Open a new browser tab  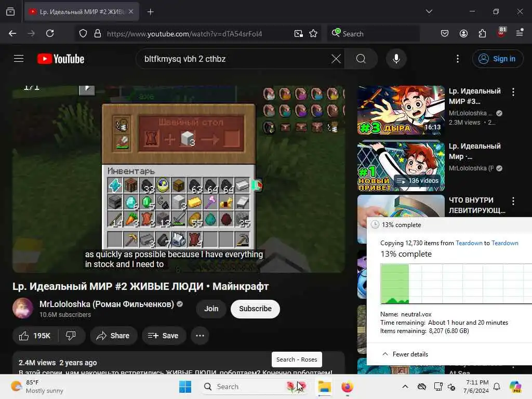point(150,11)
